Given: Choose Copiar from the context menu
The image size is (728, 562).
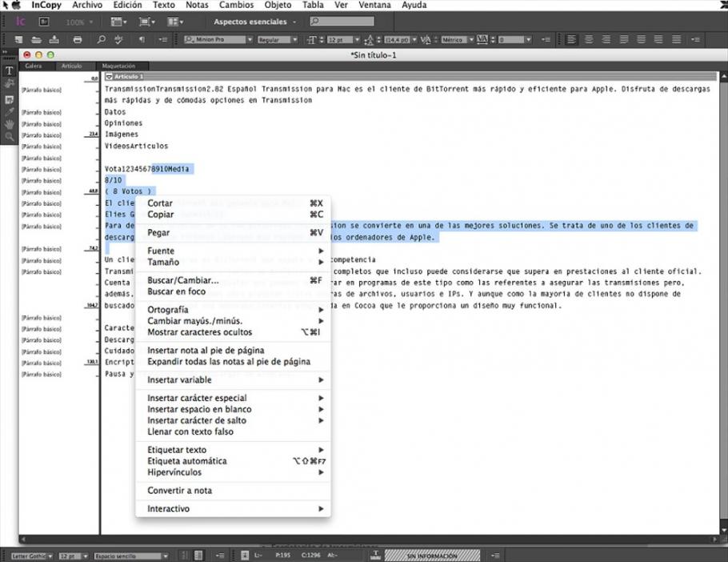Looking at the screenshot, I should tap(161, 215).
